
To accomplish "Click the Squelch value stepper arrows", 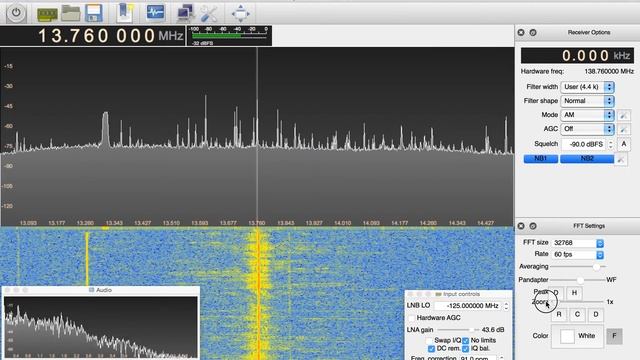I will (x=611, y=144).
